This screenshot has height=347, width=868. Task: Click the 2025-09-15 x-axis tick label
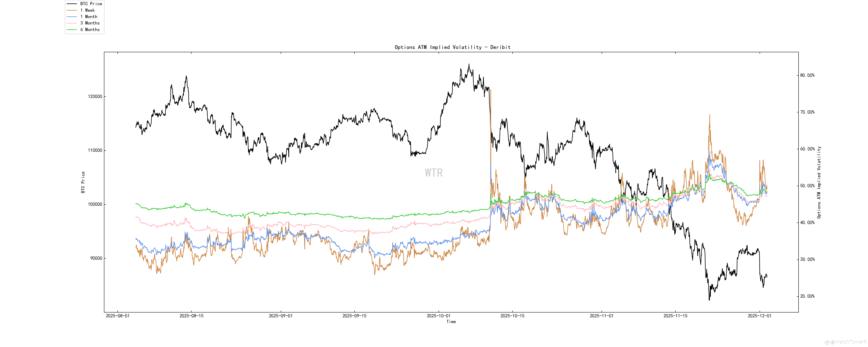point(354,316)
